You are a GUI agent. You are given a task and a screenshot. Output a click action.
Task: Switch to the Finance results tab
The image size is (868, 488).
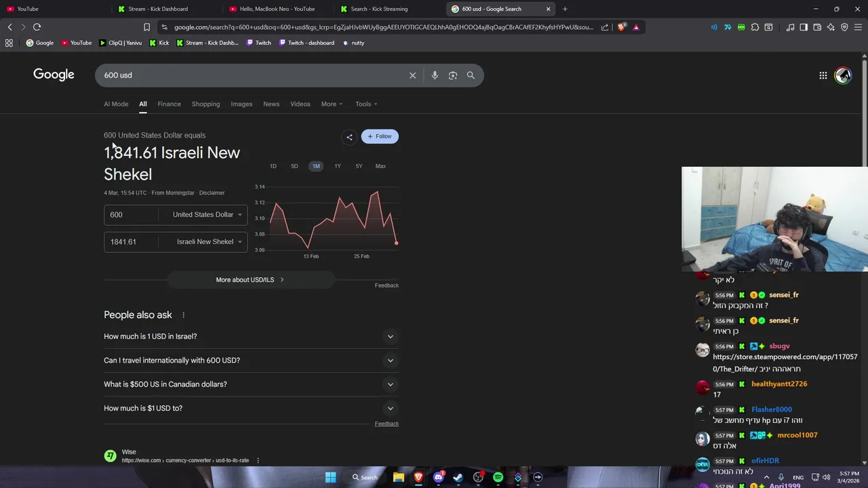(x=169, y=104)
